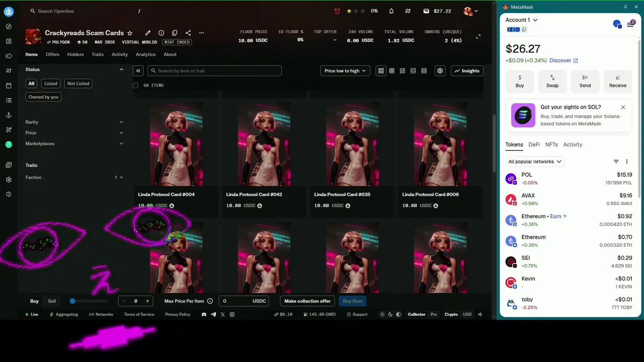Favorite the Crackyreads Scam Cards collection star
This screenshot has width=644, height=362.
(x=130, y=33)
